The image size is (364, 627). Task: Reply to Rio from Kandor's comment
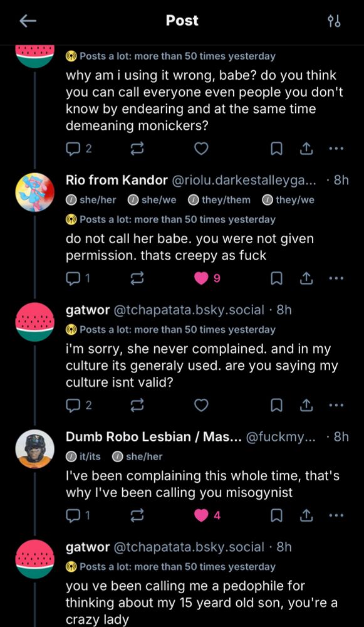73,277
